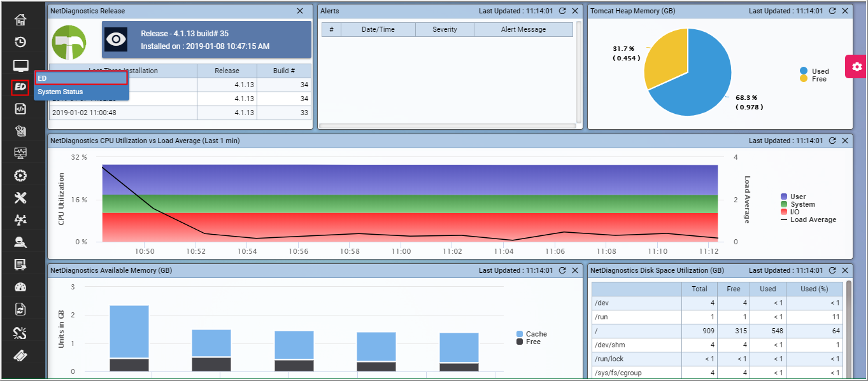The image size is (868, 381).
Task: Toggle User series in CPU legend
Action: pyautogui.click(x=793, y=197)
